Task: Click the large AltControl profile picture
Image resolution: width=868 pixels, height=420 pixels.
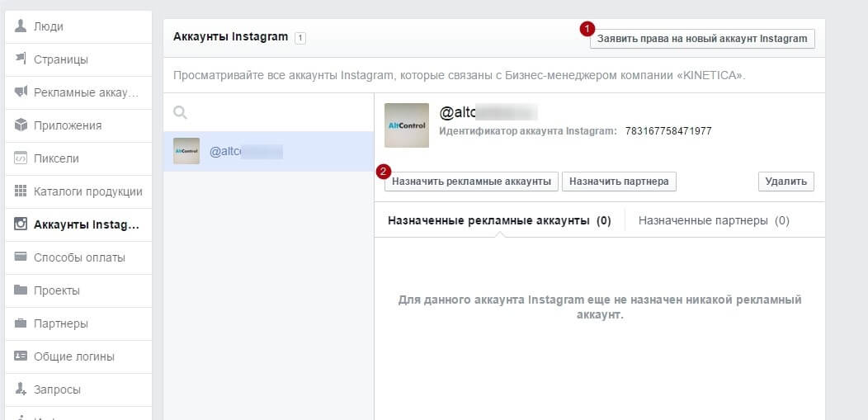Action: (x=406, y=125)
